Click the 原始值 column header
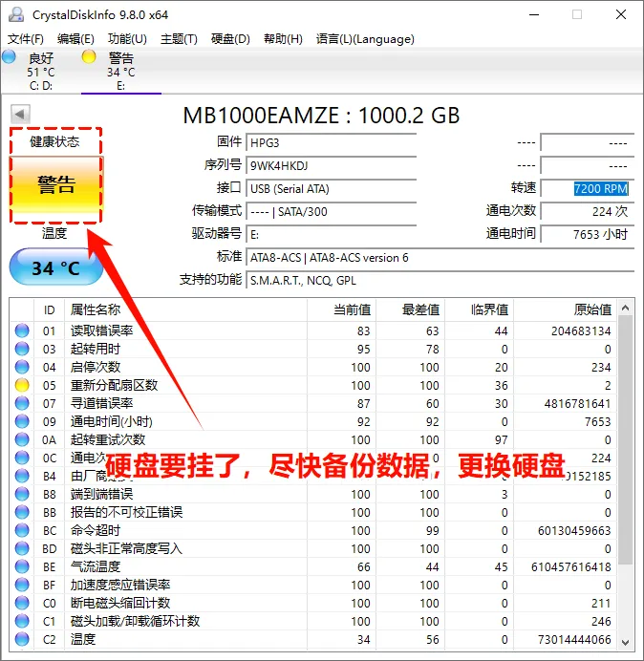Viewport: 644px width, 661px height. tap(565, 310)
